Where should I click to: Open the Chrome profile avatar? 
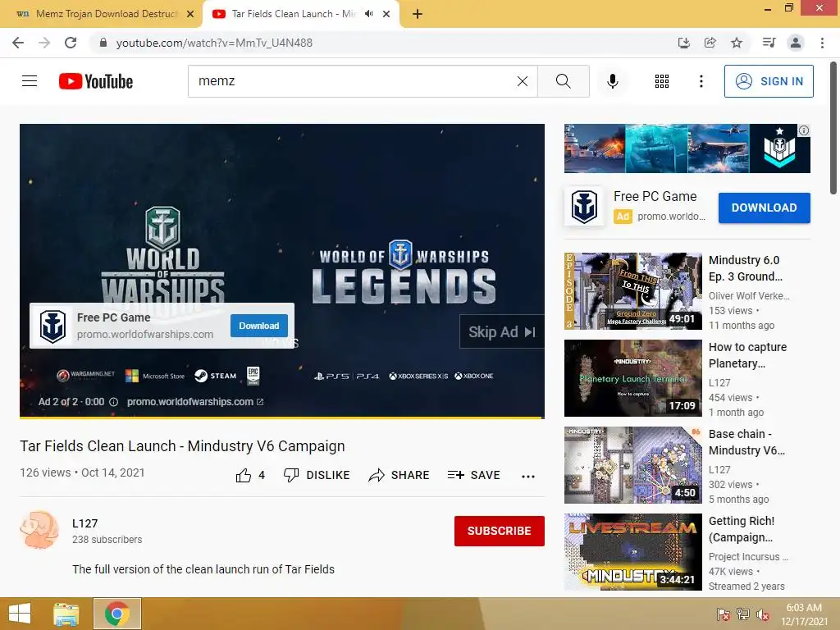tap(796, 43)
